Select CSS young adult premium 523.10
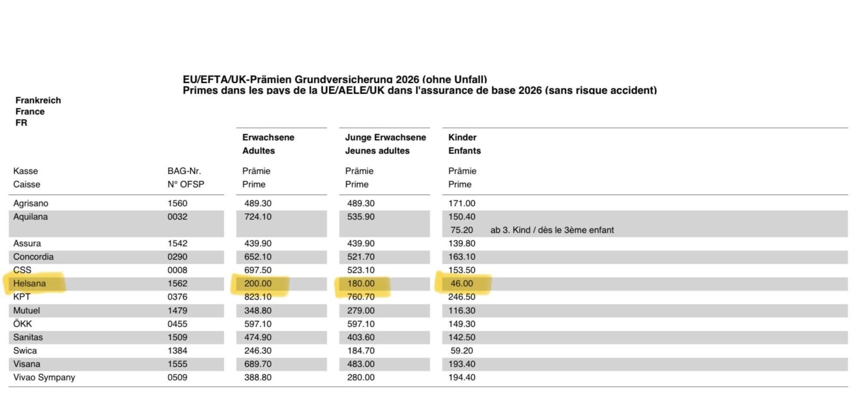This screenshot has height=398, width=868. (360, 270)
